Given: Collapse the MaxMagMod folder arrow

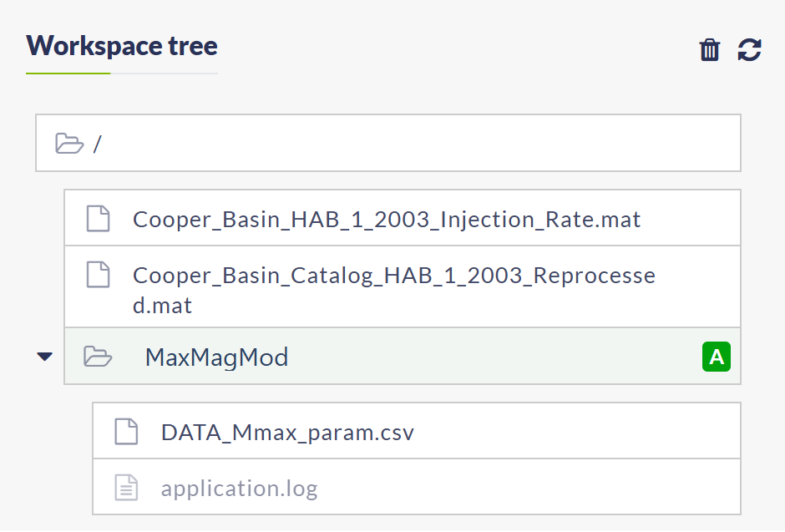Looking at the screenshot, I should pyautogui.click(x=44, y=357).
